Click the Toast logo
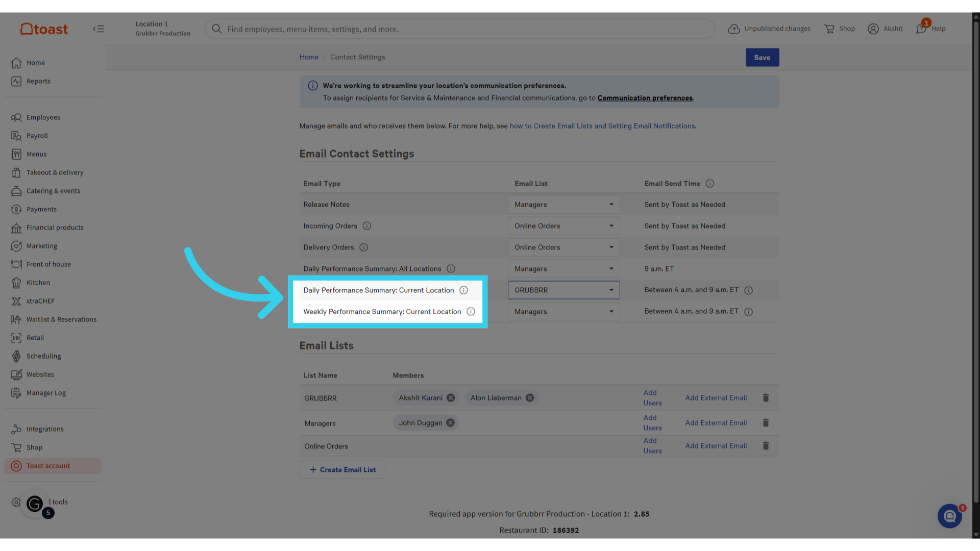Viewport: 980px width, 551px height. [x=44, y=29]
